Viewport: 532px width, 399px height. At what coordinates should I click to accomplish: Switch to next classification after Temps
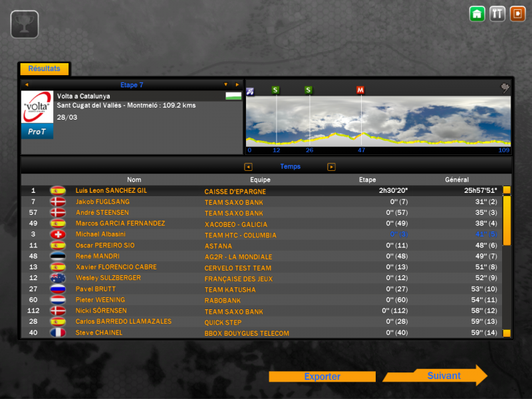[331, 167]
